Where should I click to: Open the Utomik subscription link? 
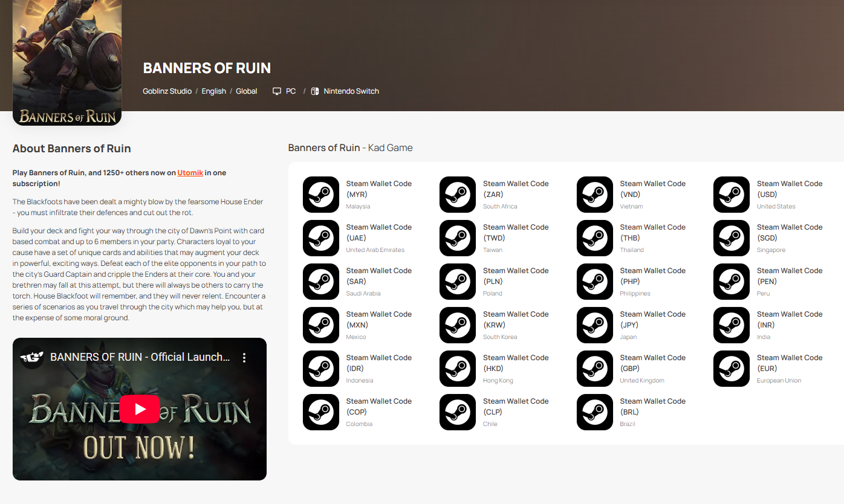pos(190,173)
